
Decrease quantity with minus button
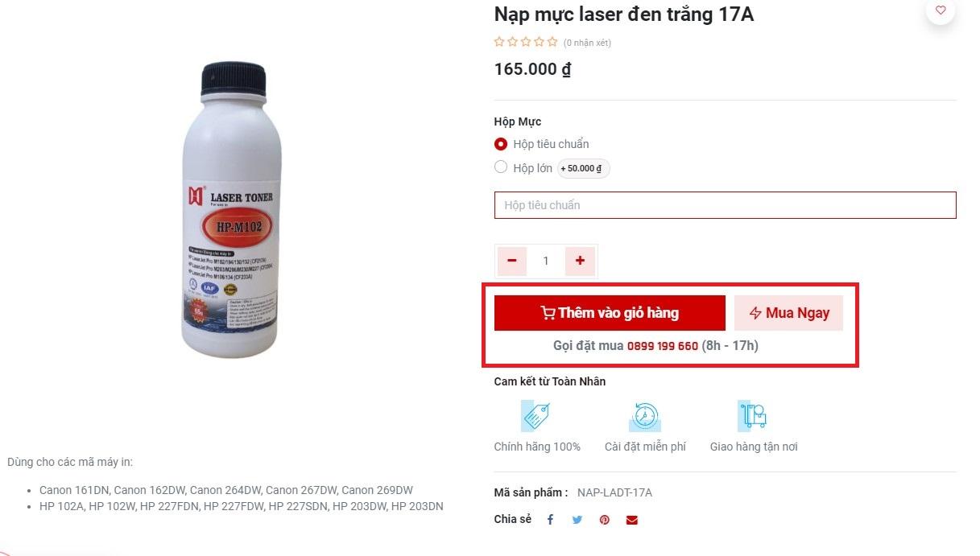(512, 261)
